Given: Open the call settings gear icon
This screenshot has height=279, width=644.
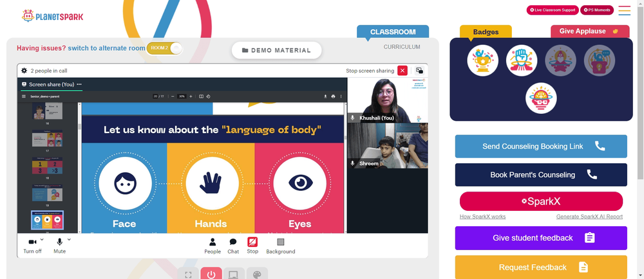Looking at the screenshot, I should tap(24, 71).
